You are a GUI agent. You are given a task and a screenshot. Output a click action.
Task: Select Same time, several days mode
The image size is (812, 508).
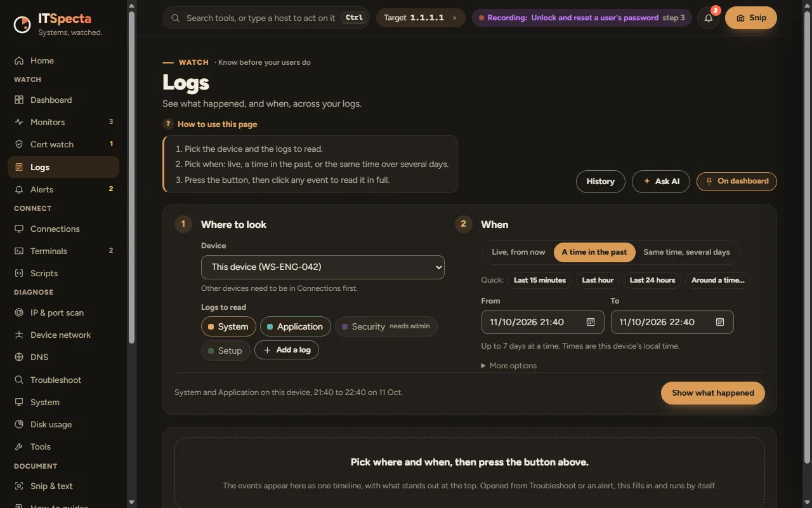point(687,252)
